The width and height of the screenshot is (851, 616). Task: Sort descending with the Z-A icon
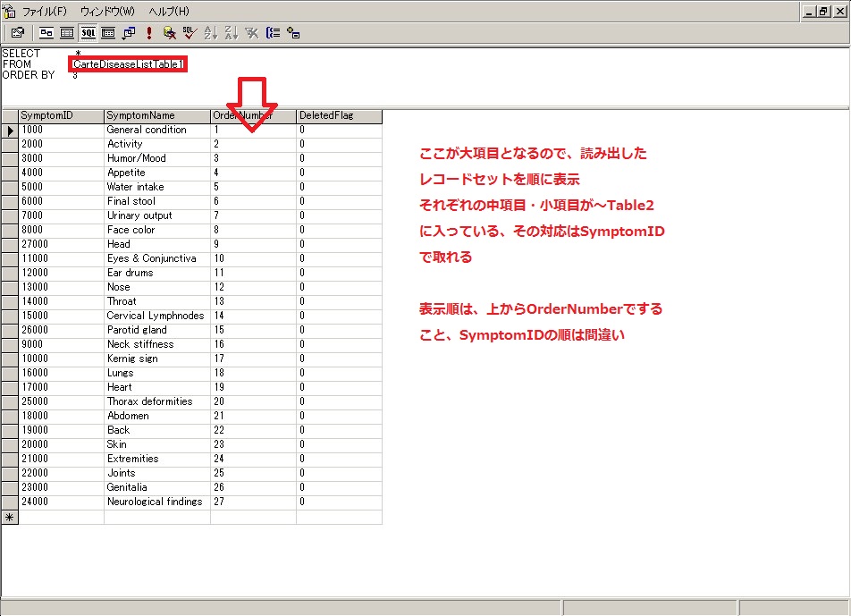click(x=231, y=33)
